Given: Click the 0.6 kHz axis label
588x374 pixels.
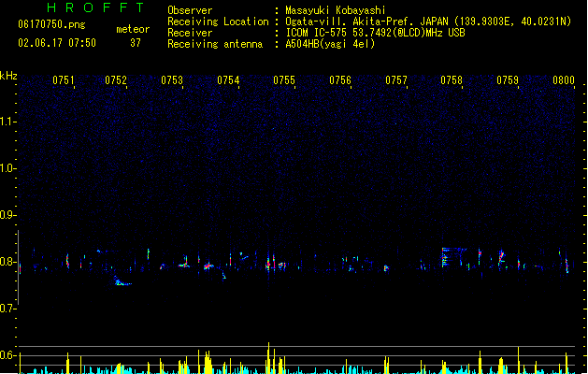Looking at the screenshot, I should pyautogui.click(x=7, y=355).
